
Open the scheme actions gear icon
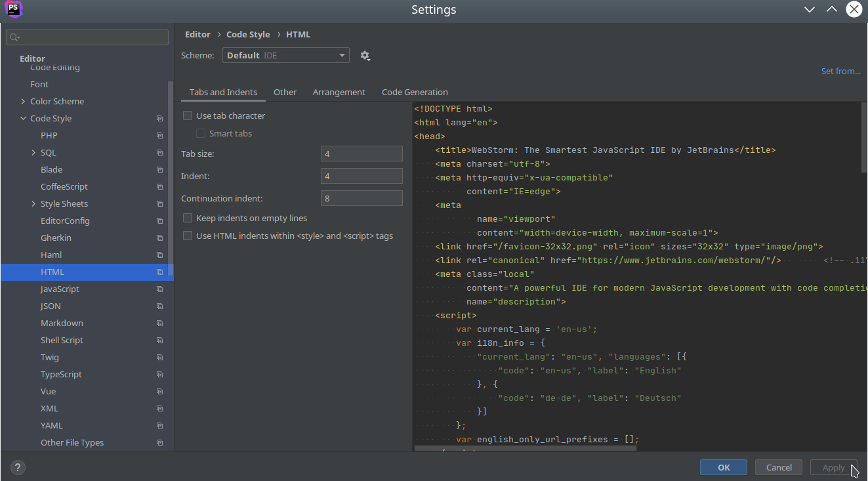click(365, 56)
